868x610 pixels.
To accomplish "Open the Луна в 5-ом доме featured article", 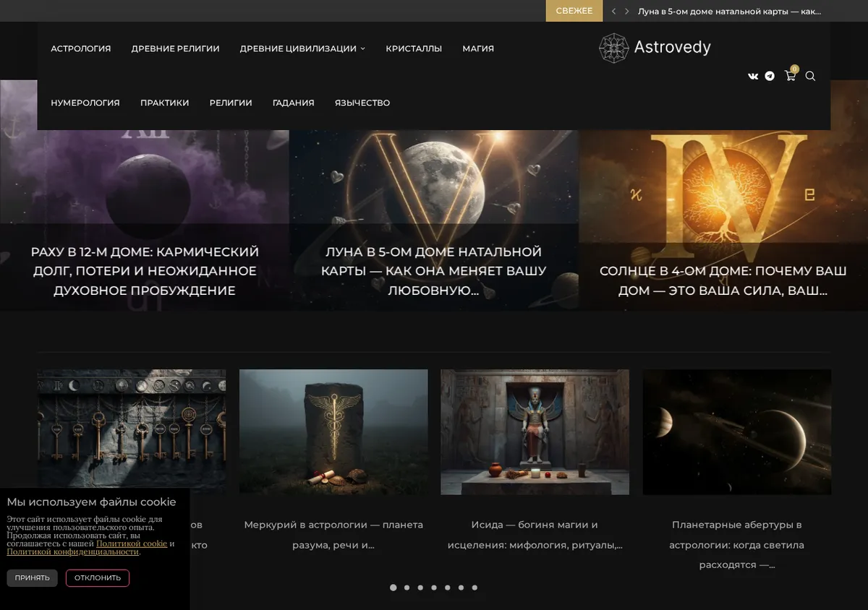I will [x=434, y=271].
